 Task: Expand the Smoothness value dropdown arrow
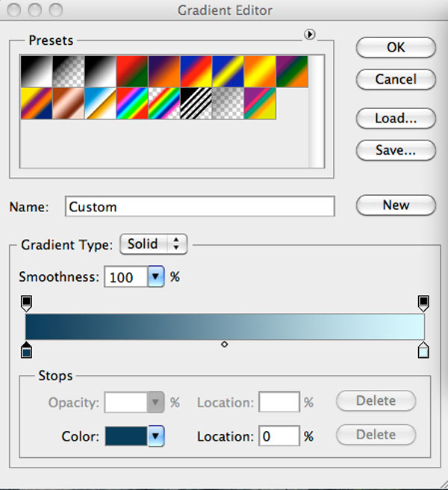(x=155, y=277)
